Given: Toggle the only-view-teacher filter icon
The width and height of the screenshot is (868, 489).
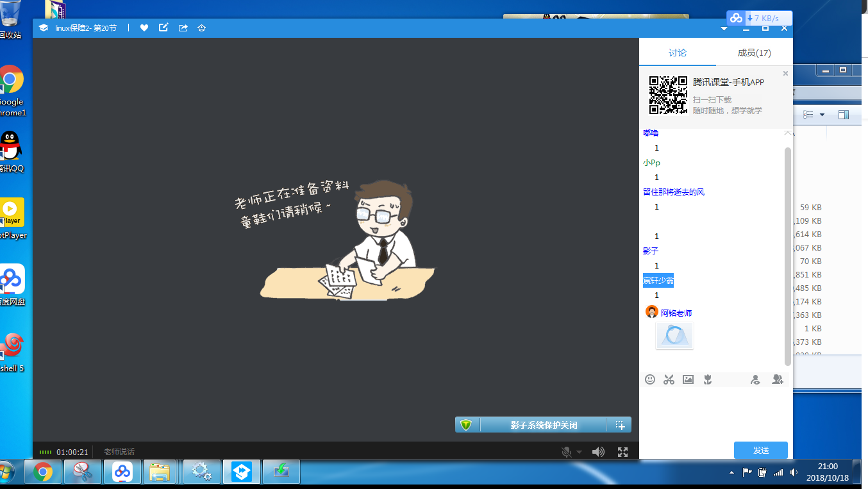Looking at the screenshot, I should (x=756, y=379).
